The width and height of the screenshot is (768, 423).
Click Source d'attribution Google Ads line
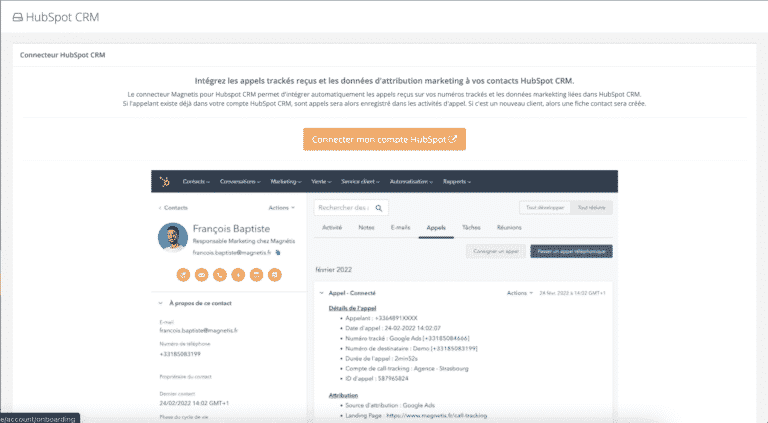[x=390, y=405]
